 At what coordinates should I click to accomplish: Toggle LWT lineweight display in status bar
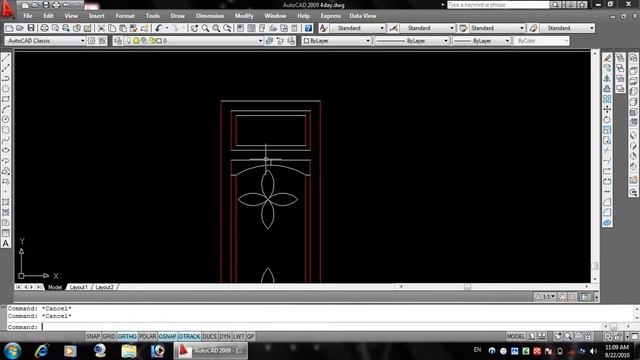tap(239, 336)
